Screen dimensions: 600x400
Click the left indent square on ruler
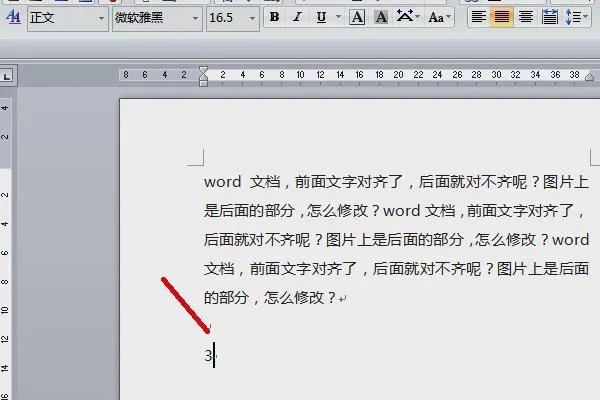203,83
